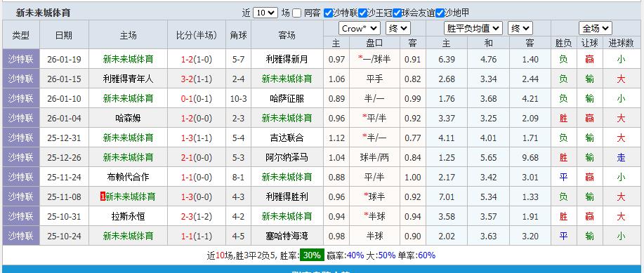
Task: Click the 走 goals result in the 阿尔纳泽马 row
Action: coord(621,158)
